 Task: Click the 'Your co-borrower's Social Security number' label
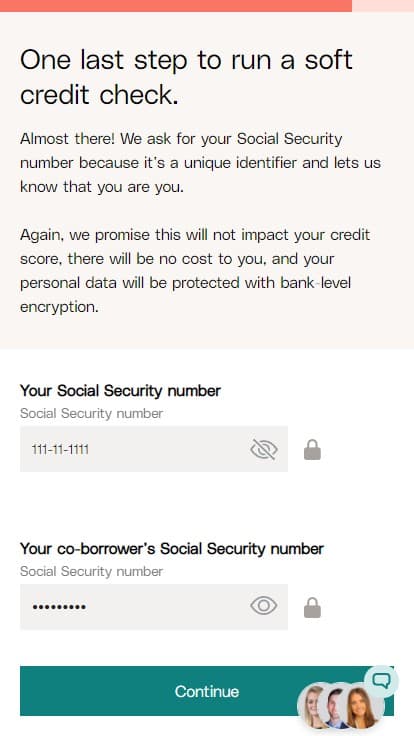coord(172,548)
